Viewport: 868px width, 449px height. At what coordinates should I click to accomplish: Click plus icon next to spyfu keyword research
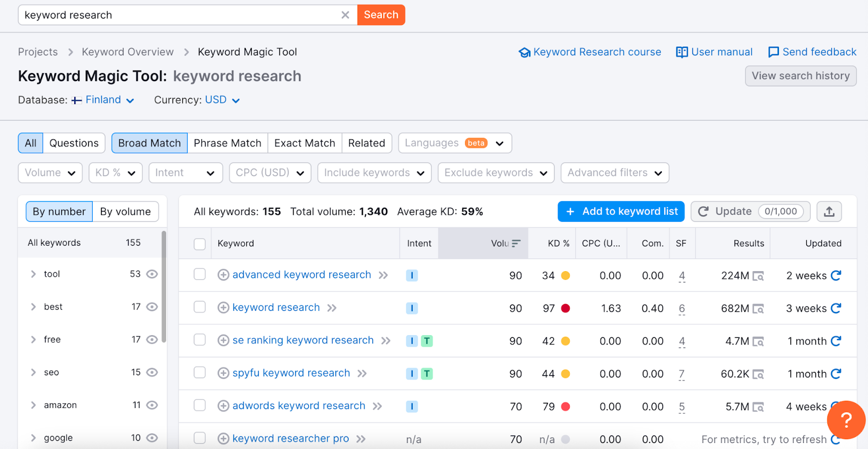pos(223,373)
